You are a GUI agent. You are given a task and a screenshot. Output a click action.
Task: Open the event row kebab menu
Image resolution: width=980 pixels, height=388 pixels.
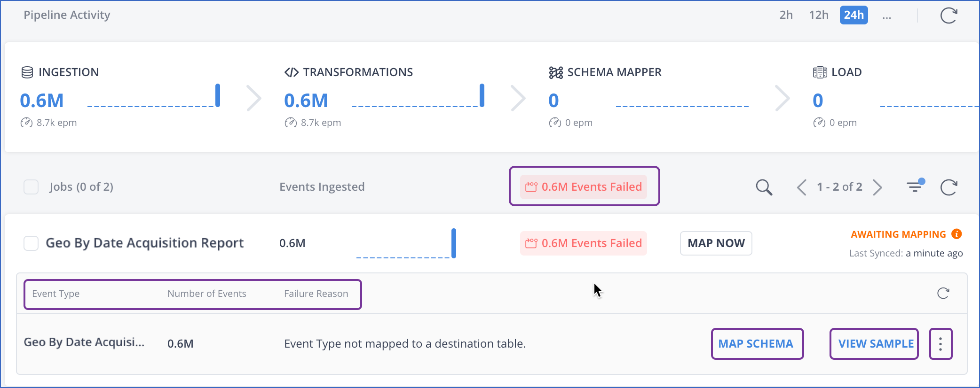[940, 344]
